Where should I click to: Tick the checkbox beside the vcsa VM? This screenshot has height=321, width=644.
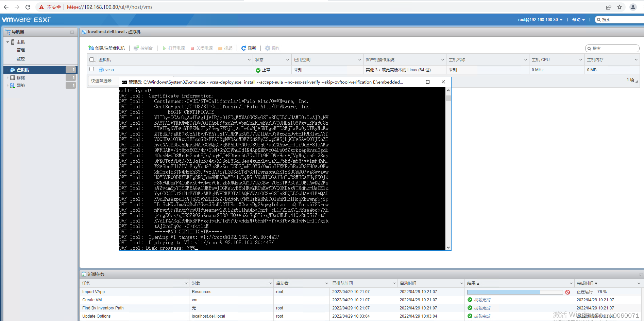click(91, 70)
